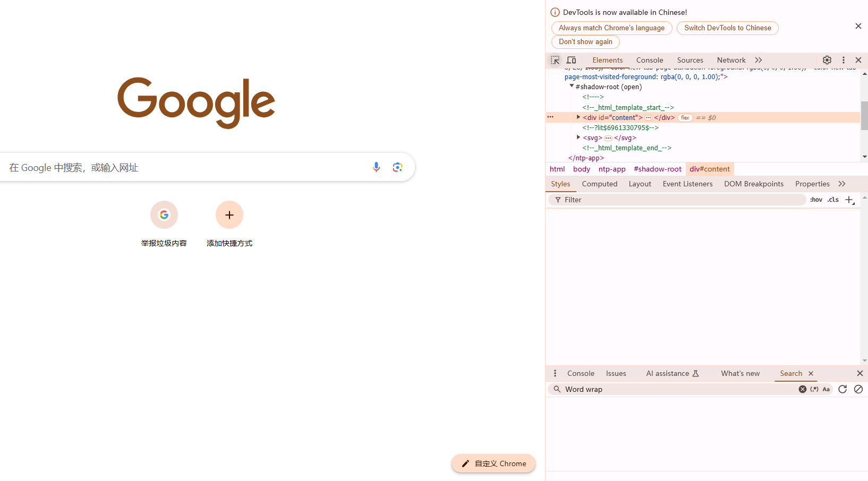Clear the Word wrap search input
868x481 pixels.
tap(803, 389)
